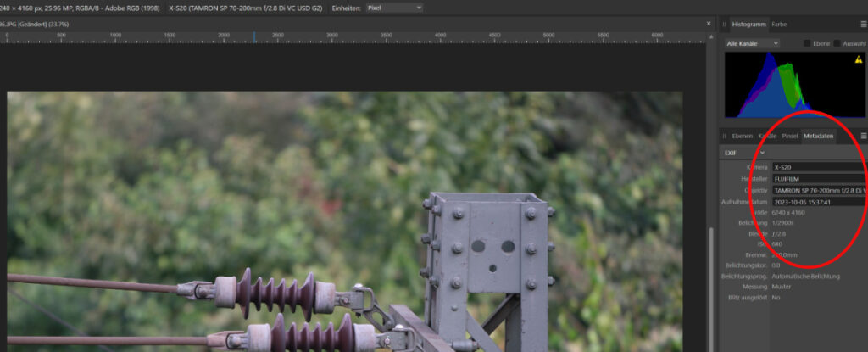868x352 pixels.
Task: Click the exposure value 1/2900s
Action: point(782,223)
